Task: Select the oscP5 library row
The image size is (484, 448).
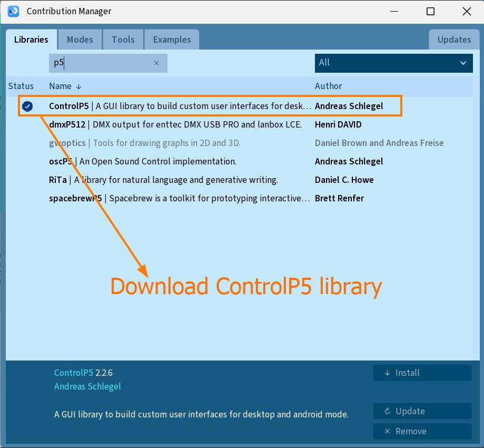Action: tap(239, 161)
